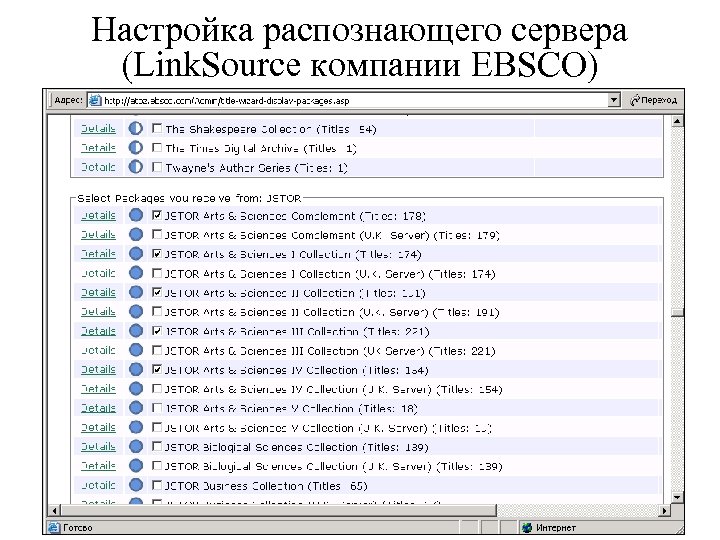The width and height of the screenshot is (720, 540).
Task: Click blue circle beside Arts & Sciences IV Collection non-UK row
Action: pos(135,369)
